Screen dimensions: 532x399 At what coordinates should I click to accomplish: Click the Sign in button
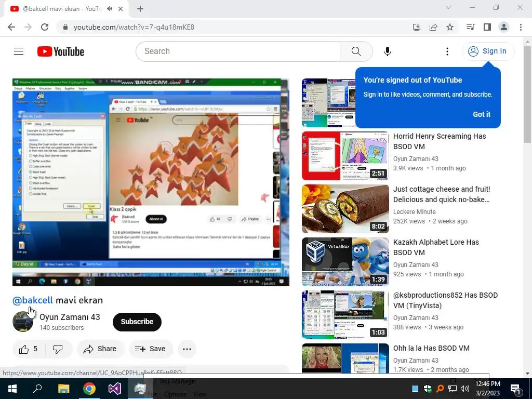pyautogui.click(x=488, y=51)
